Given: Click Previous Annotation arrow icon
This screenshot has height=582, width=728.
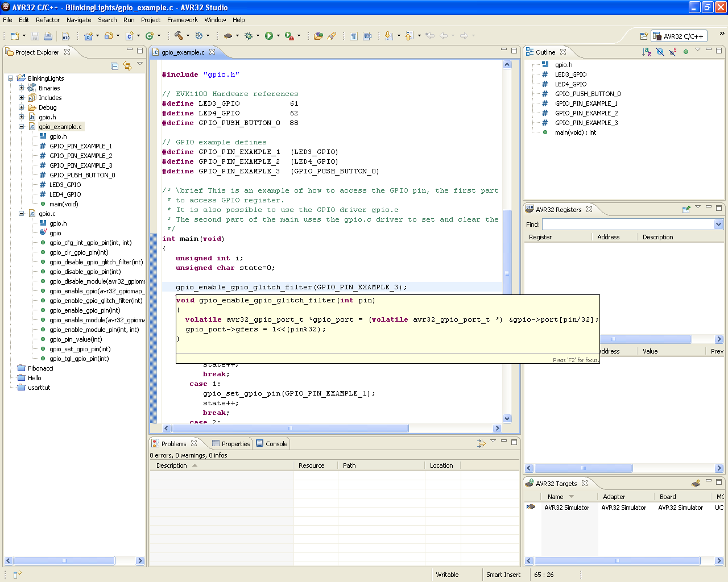Looking at the screenshot, I should click(x=409, y=36).
